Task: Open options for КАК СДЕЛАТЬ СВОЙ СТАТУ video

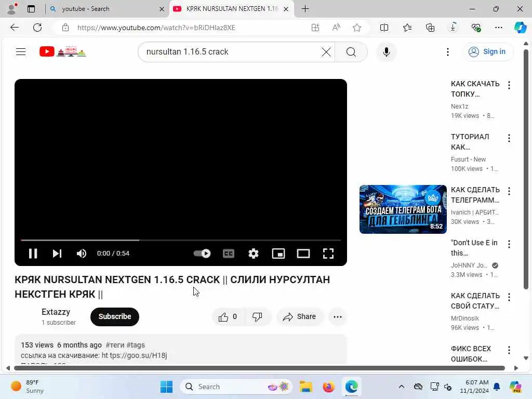Action: [509, 297]
